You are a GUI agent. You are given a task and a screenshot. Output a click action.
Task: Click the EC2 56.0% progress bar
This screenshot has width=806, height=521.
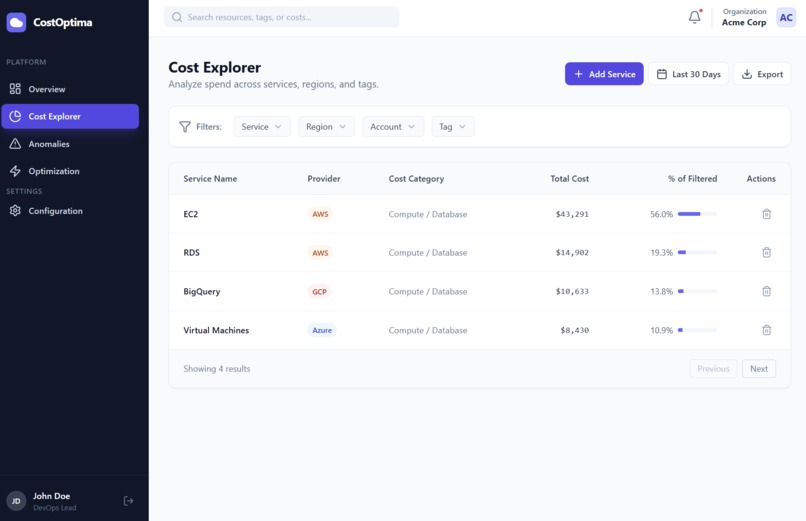697,214
